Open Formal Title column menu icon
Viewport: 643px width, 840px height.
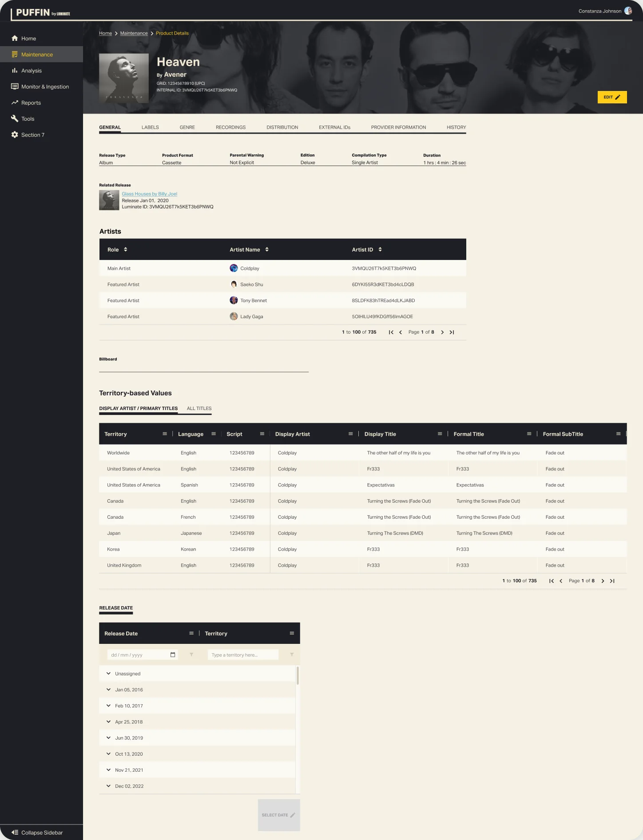[529, 434]
